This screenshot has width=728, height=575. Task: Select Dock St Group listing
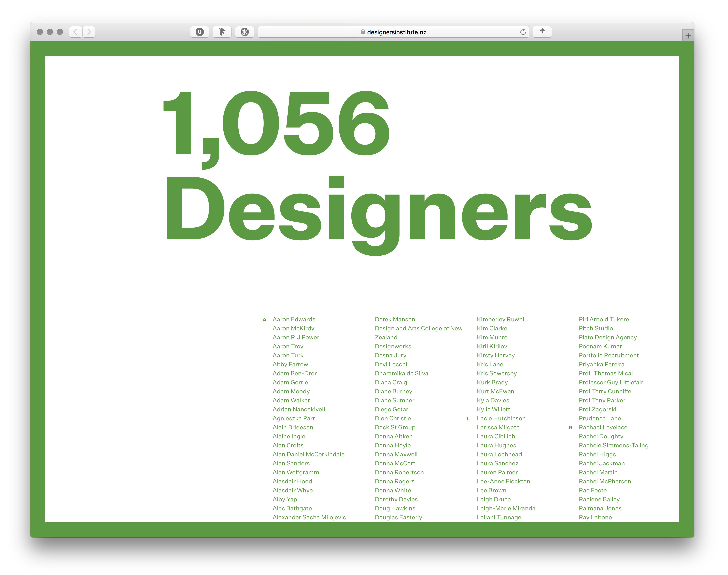pyautogui.click(x=395, y=427)
